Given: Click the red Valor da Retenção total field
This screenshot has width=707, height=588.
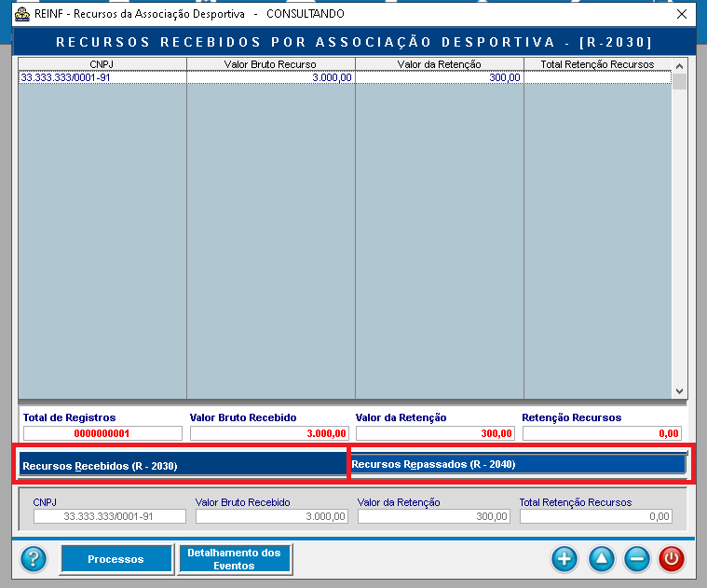Looking at the screenshot, I should click(435, 433).
